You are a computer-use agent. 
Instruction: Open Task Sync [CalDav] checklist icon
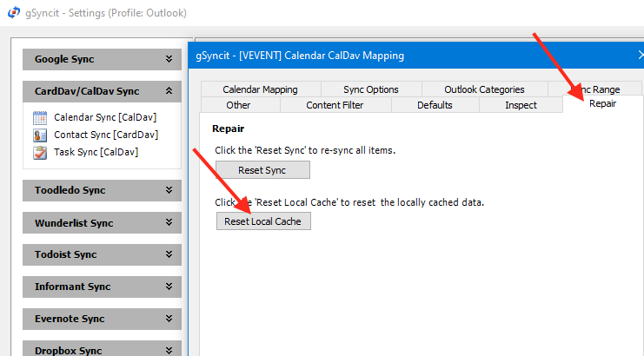coord(40,153)
